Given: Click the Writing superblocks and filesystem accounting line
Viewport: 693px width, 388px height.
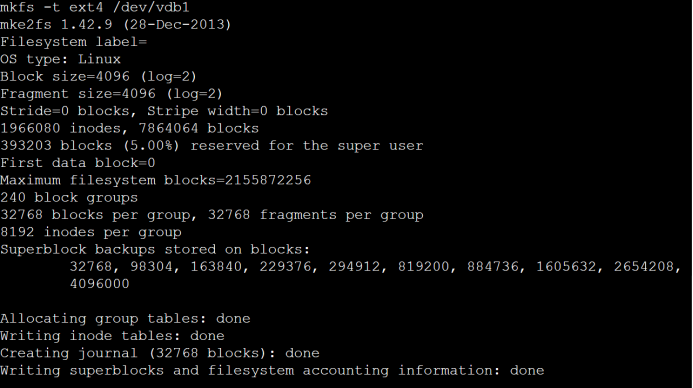Looking at the screenshot, I should pyautogui.click(x=272, y=370).
